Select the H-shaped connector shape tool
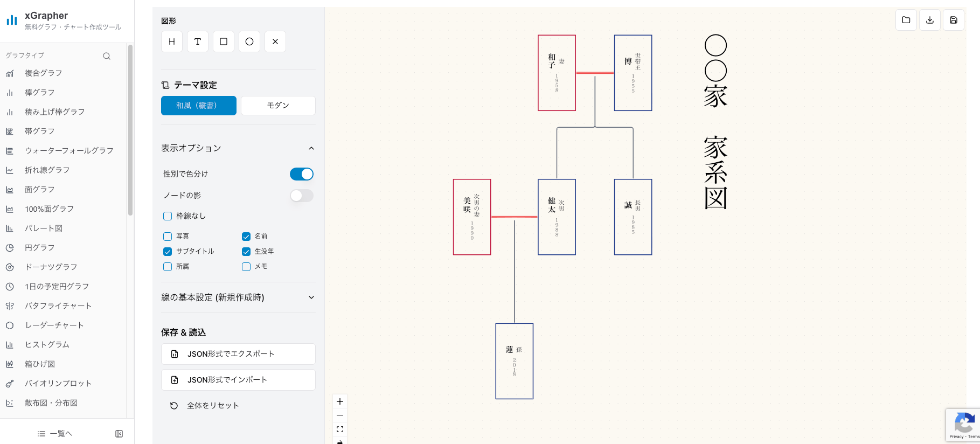The height and width of the screenshot is (444, 980). pos(172,41)
